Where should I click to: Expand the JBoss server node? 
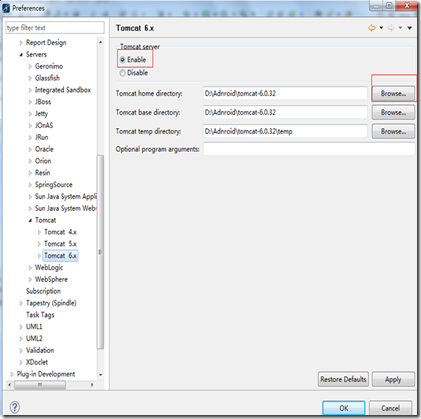coord(30,102)
